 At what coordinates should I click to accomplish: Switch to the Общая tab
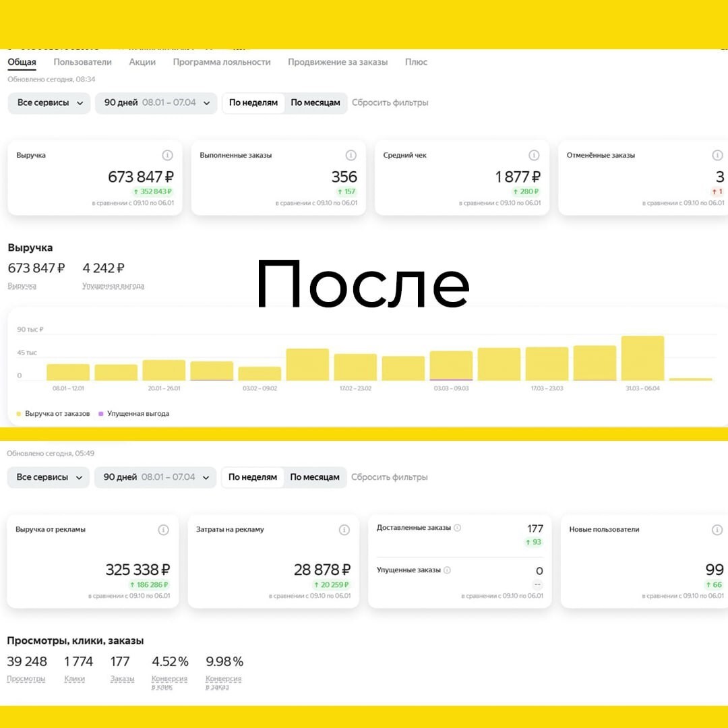point(22,62)
